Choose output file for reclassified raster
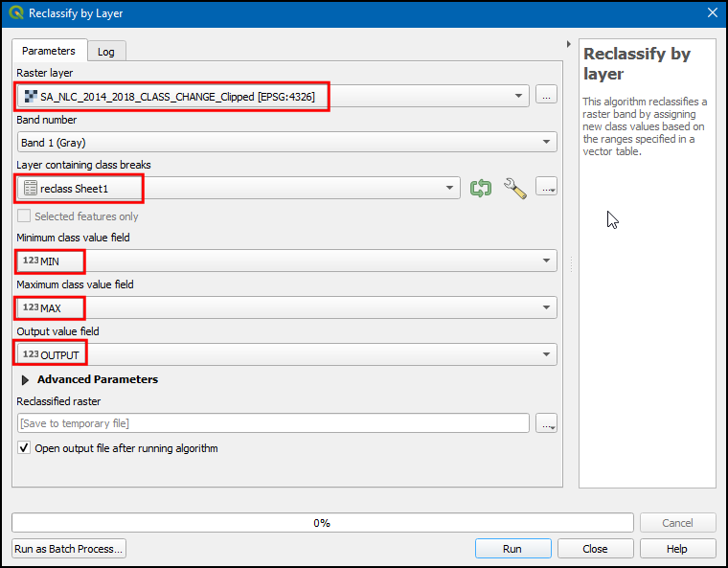Image resolution: width=728 pixels, height=568 pixels. point(546,423)
